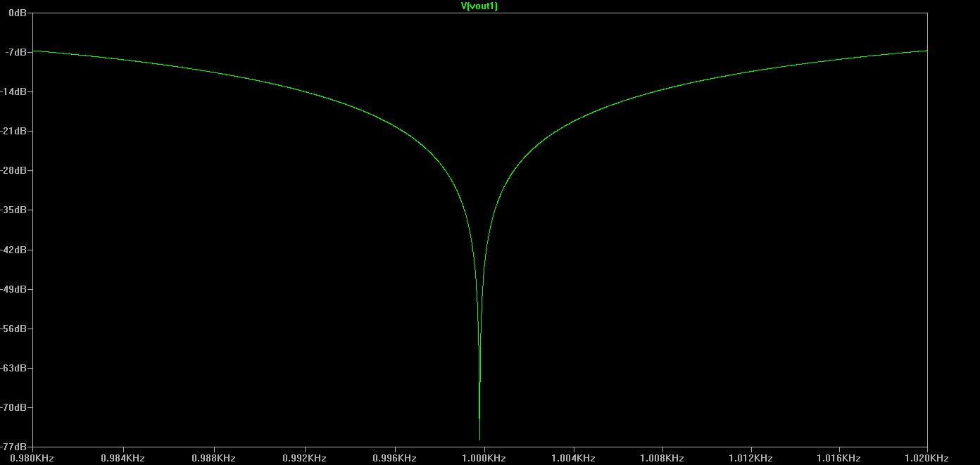The height and width of the screenshot is (465, 980).
Task: Click the -77dB axis label
Action: click(14, 447)
